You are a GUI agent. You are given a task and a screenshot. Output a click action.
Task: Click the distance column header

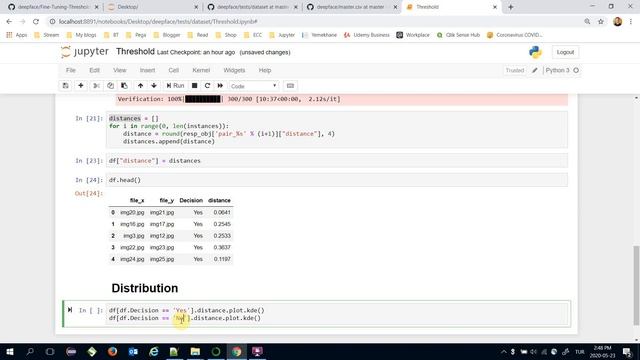click(219, 200)
